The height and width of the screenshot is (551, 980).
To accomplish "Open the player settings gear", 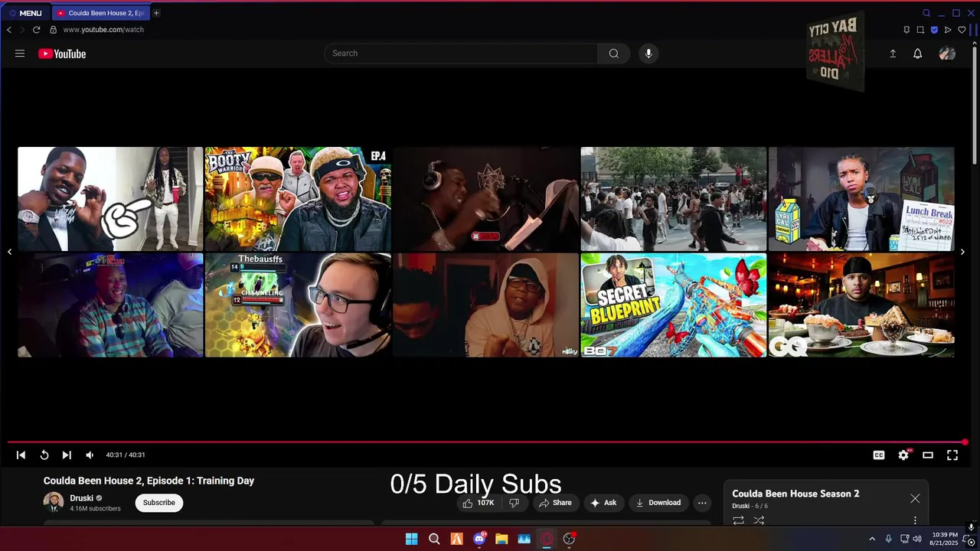I will pos(903,455).
